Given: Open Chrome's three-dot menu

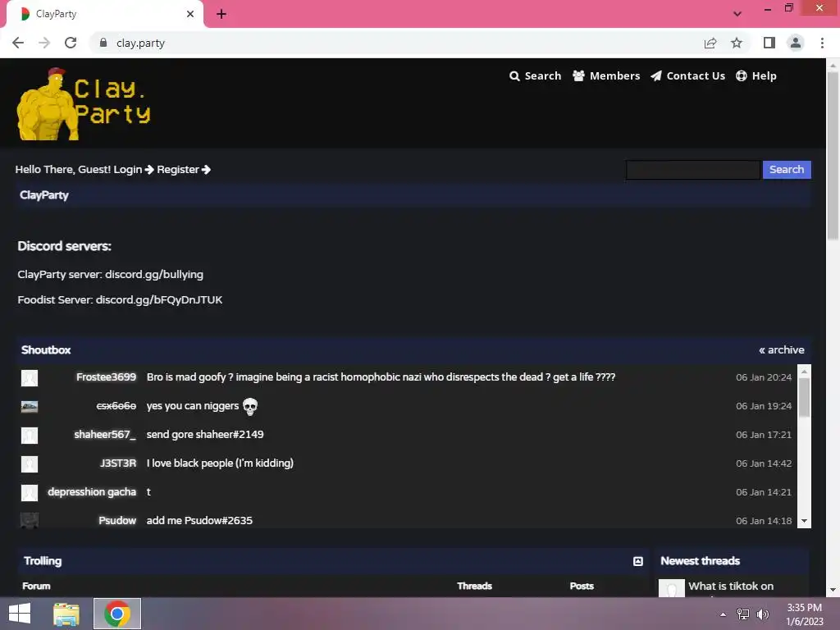Looking at the screenshot, I should [x=822, y=43].
